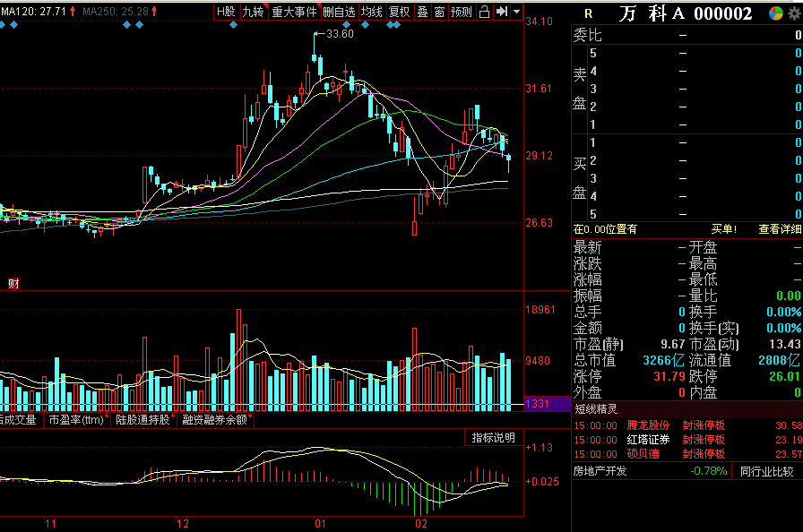Switch to the H股 view
803x532 pixels.
click(226, 12)
